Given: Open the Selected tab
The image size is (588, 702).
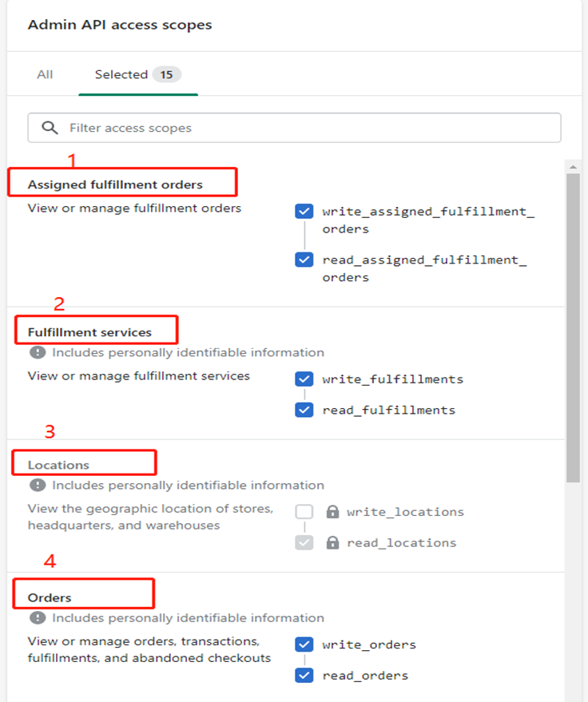Looking at the screenshot, I should pyautogui.click(x=138, y=74).
